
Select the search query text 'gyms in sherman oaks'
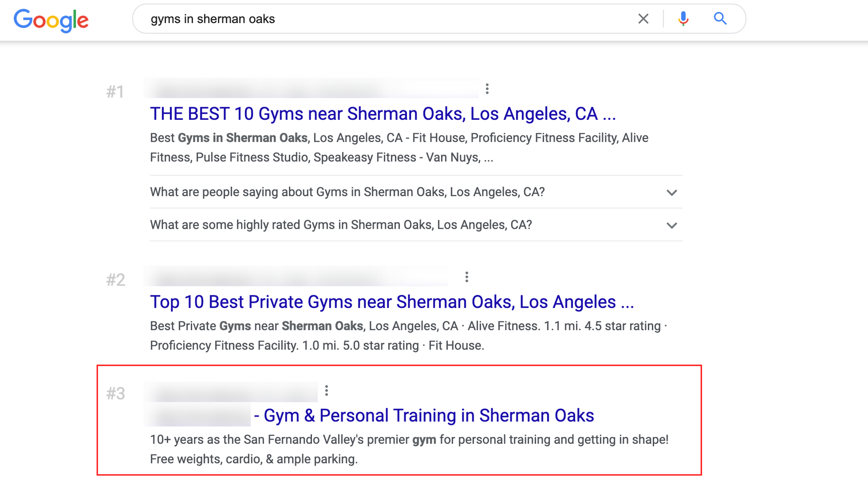click(x=212, y=19)
